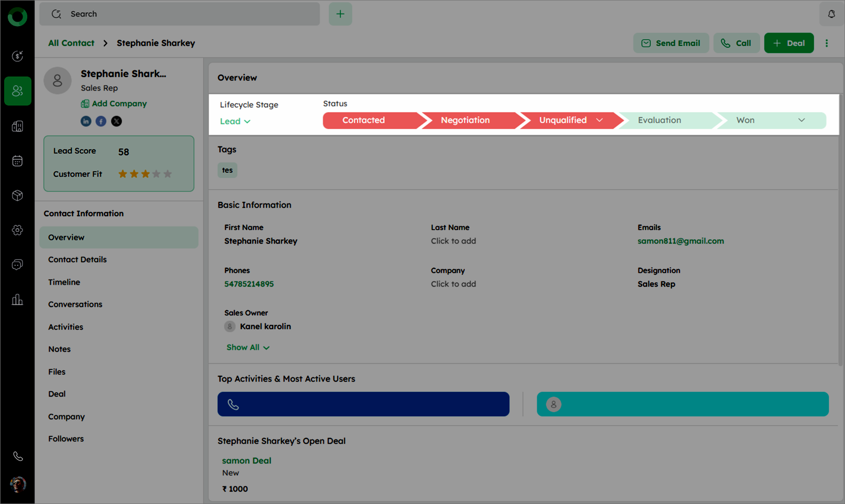The image size is (845, 504).
Task: Click the Search input field
Action: tap(190, 14)
